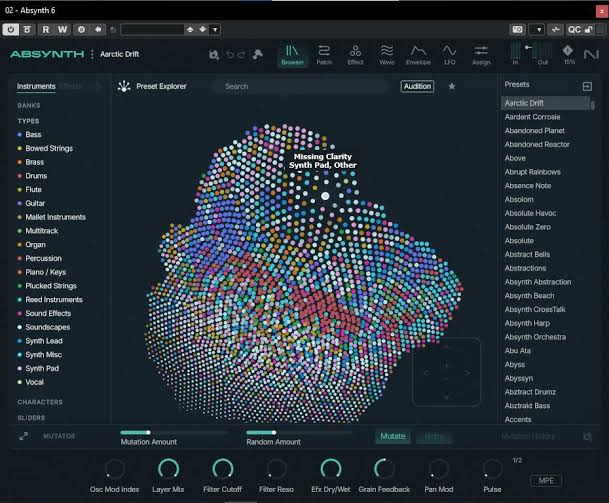Filter by Synth Pad type

38,368
